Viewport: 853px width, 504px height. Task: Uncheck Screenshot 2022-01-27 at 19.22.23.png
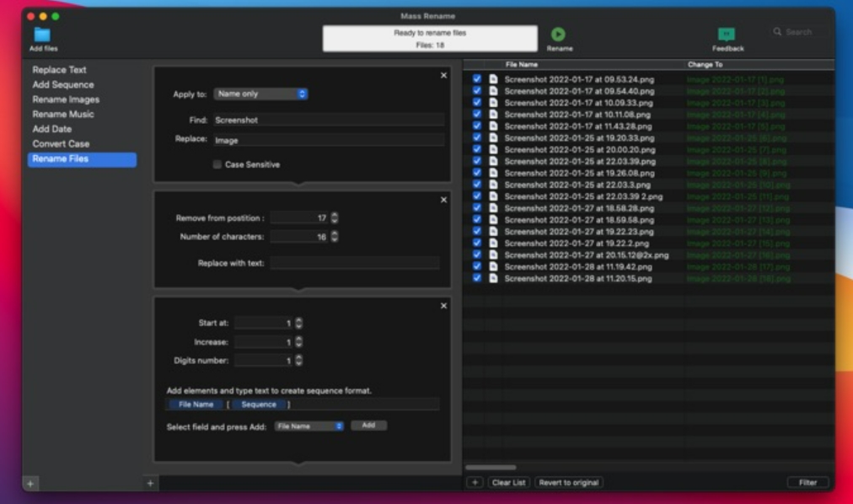pyautogui.click(x=476, y=231)
